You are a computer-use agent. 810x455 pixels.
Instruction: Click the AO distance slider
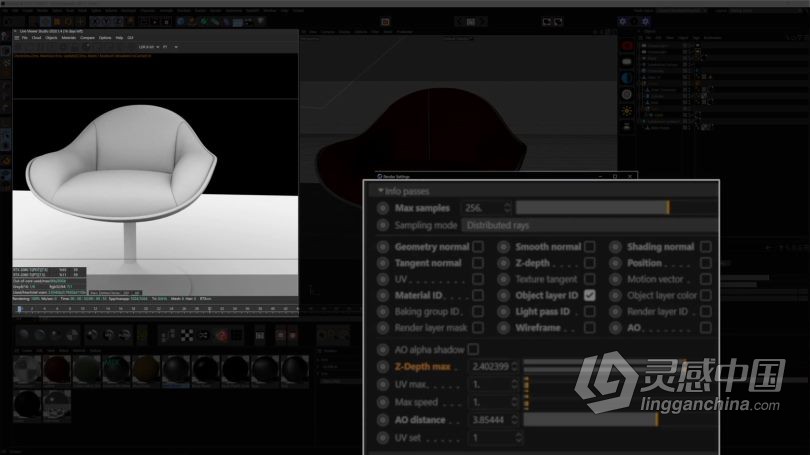pos(620,420)
